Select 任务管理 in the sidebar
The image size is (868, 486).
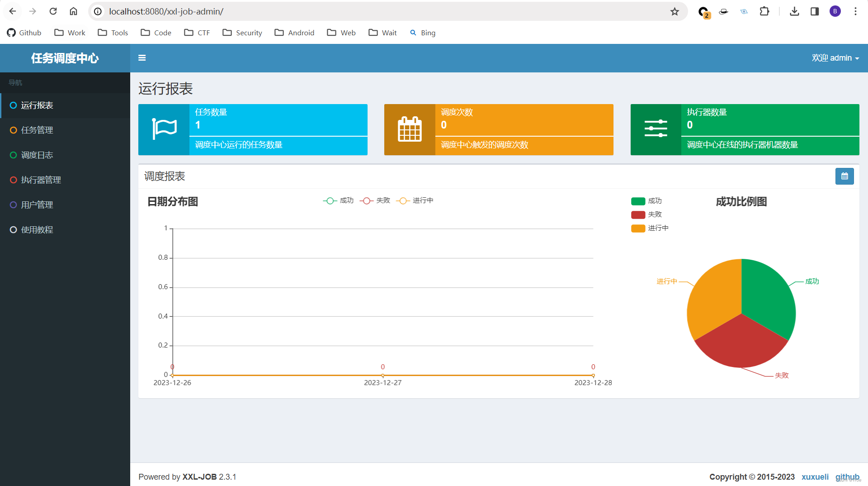coord(65,130)
